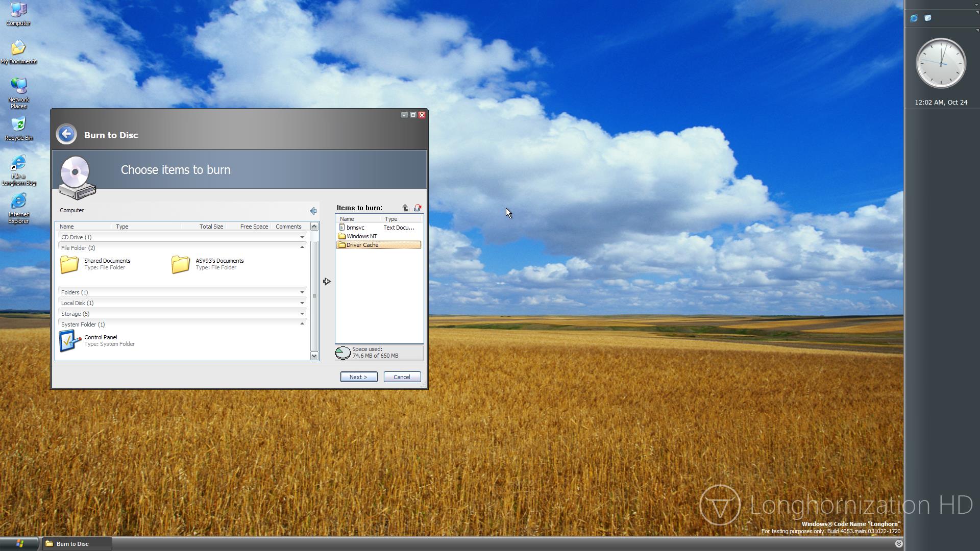Screen dimensions: 980x551
Task: Click the back arrow beside Burn to Disc
Action: click(x=66, y=134)
